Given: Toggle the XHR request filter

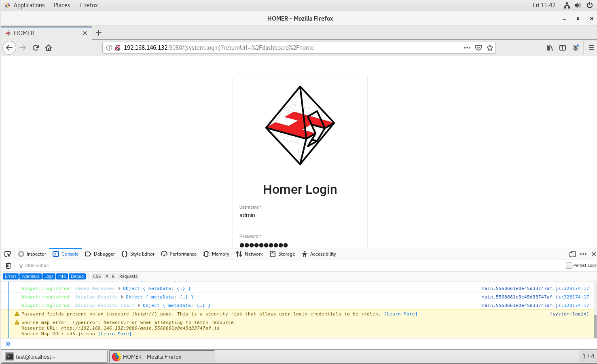Looking at the screenshot, I should point(110,276).
